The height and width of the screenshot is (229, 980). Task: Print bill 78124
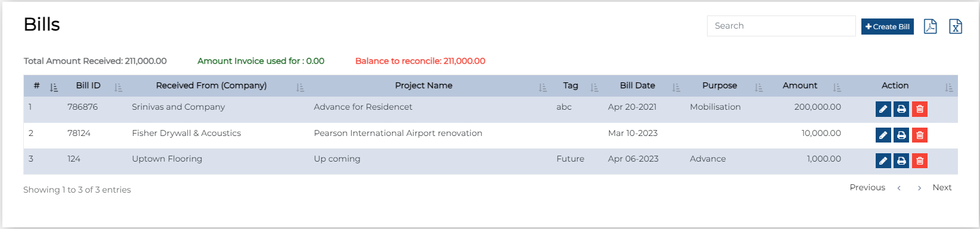click(x=901, y=135)
